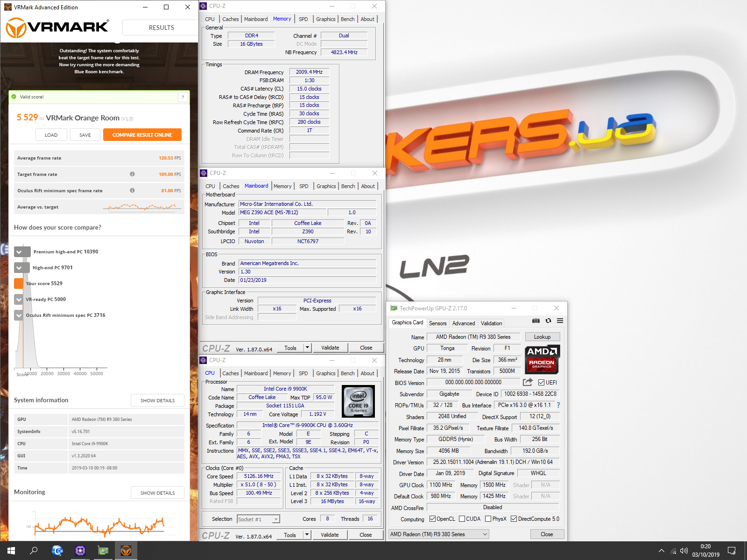Viewport: 747px width, 560px height.
Task: Open the valid score help question mark
Action: coord(183,97)
